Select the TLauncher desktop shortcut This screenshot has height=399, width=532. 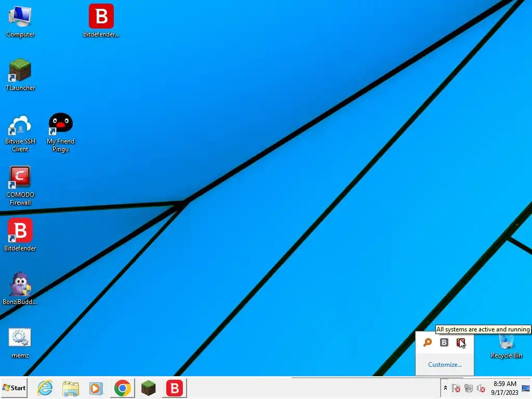20,75
